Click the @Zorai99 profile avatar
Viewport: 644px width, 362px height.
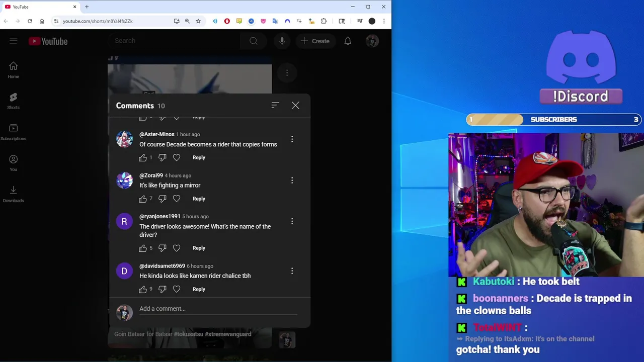click(x=124, y=180)
